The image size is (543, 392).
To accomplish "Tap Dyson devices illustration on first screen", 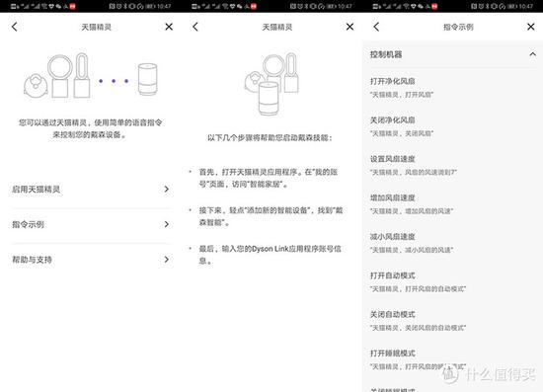I will [57, 75].
